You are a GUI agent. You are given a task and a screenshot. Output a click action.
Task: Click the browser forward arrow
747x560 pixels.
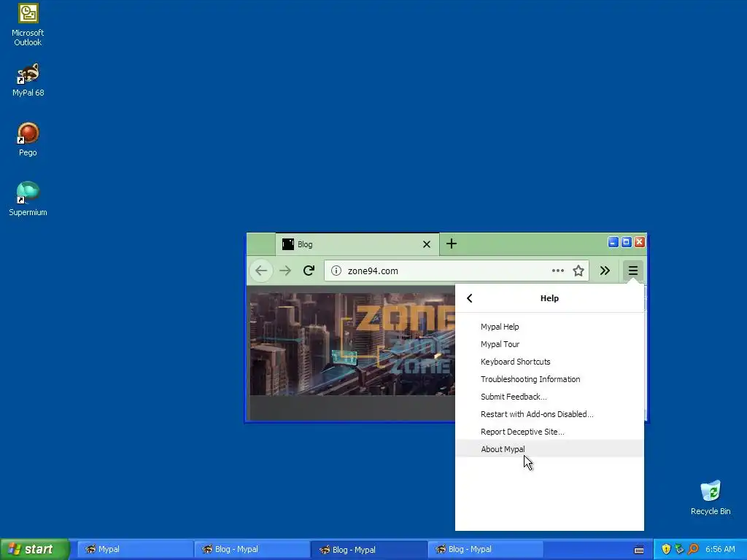pyautogui.click(x=285, y=271)
